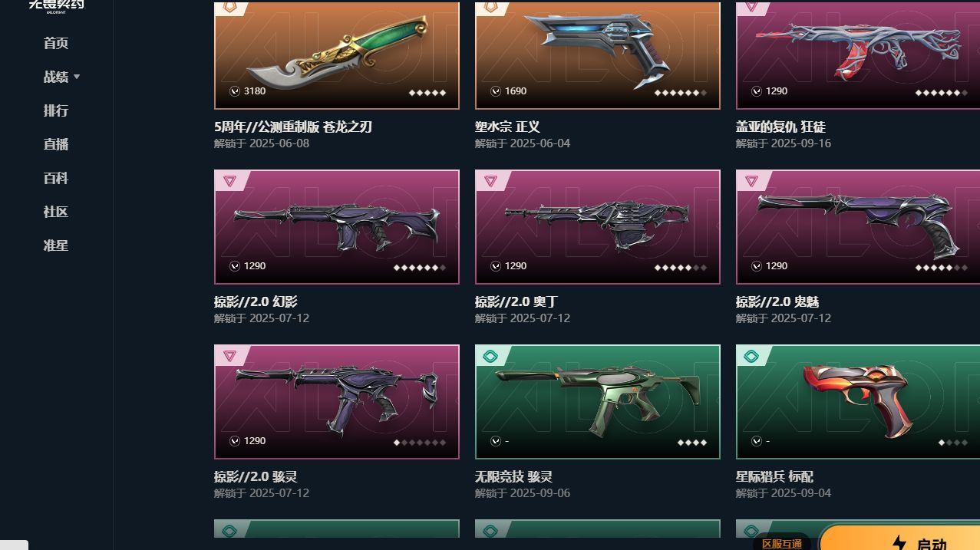
Task: Open the 首页 sidebar menu item
Action: click(56, 43)
